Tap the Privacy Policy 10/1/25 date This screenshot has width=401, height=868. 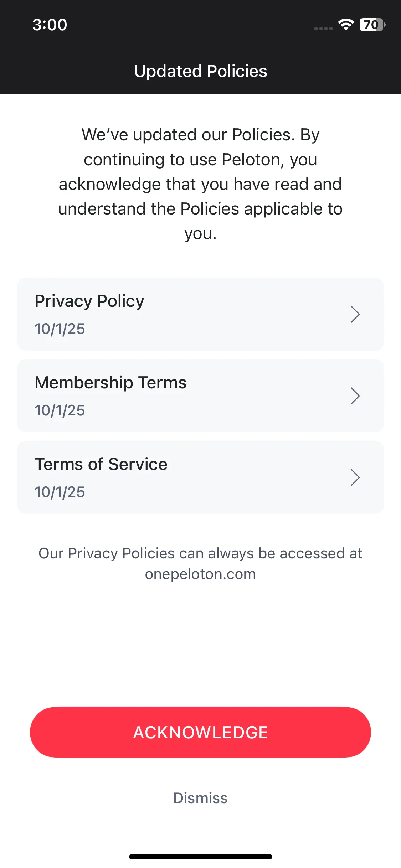pos(60,329)
